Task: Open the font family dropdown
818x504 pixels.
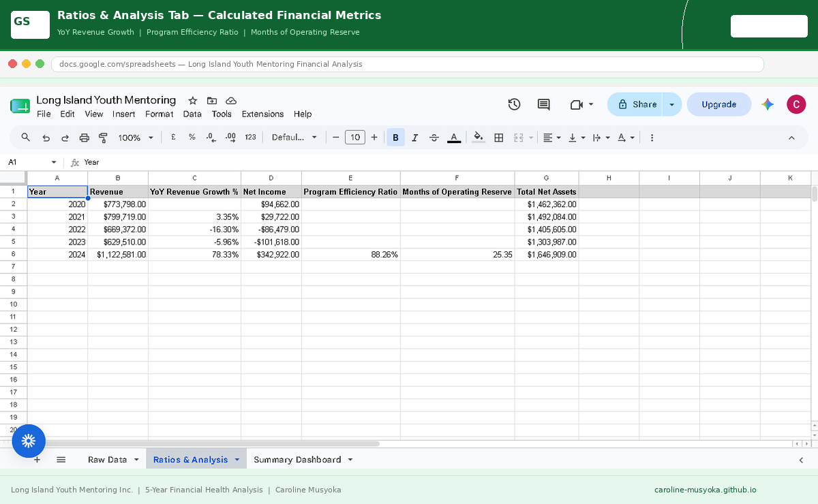Action: pos(294,137)
